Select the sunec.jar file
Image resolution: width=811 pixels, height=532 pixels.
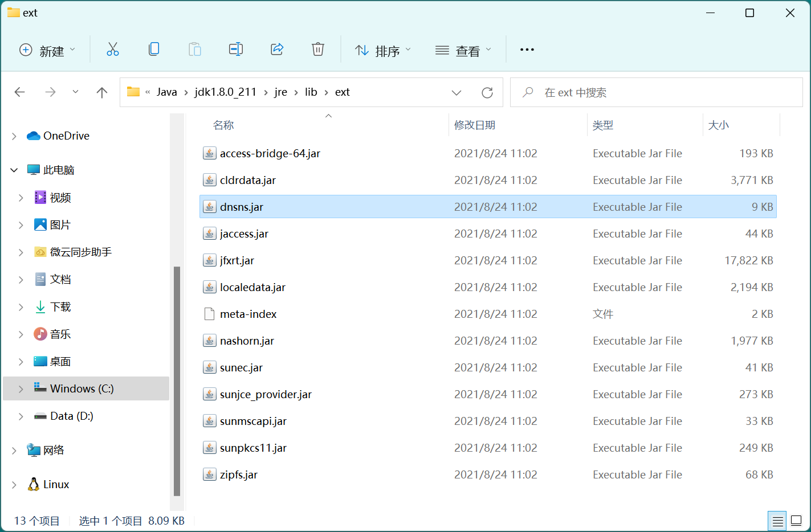pos(488,367)
